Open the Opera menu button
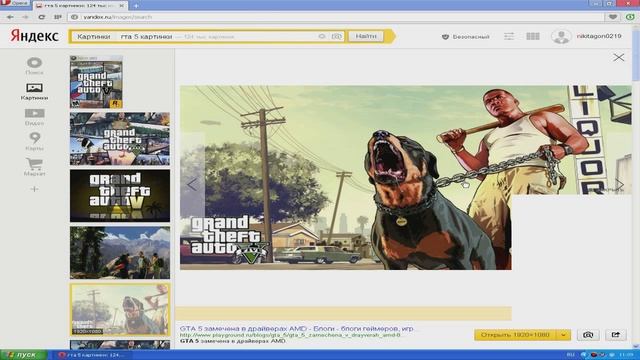 click(15, 3)
